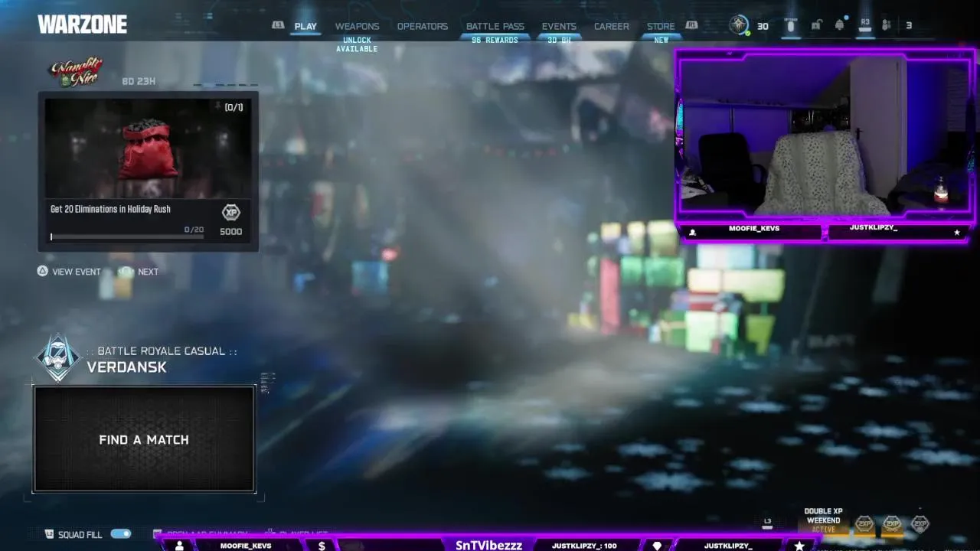980x551 pixels.
Task: Click the R3 channel icon
Action: pyautogui.click(x=865, y=24)
